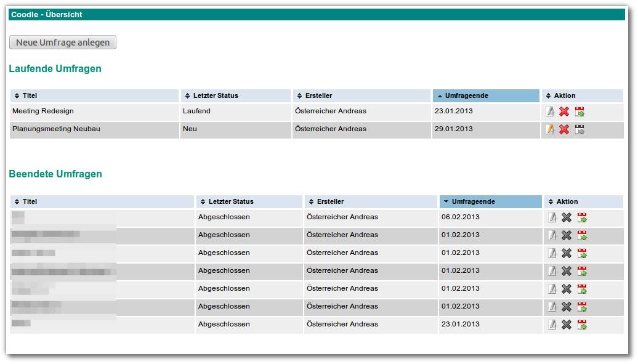This screenshot has height=364, width=638.
Task: Delete 'Meeting Redesign' survey with red X
Action: click(x=564, y=111)
